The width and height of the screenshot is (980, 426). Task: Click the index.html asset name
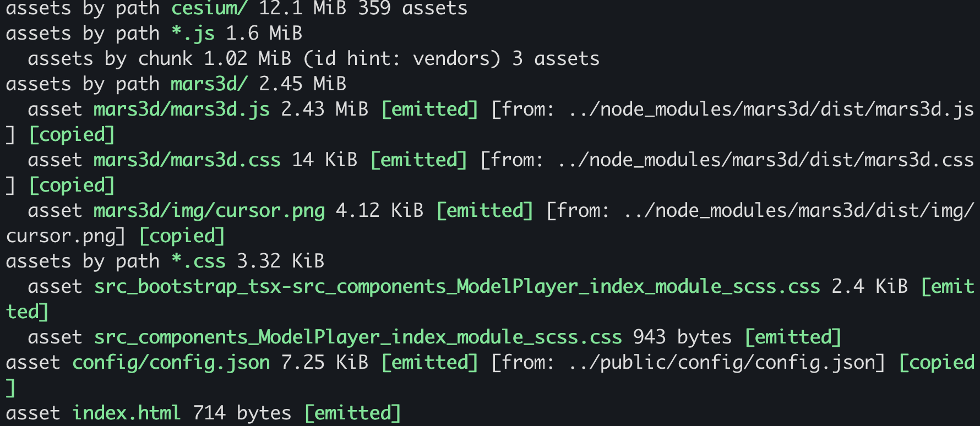coord(127,413)
